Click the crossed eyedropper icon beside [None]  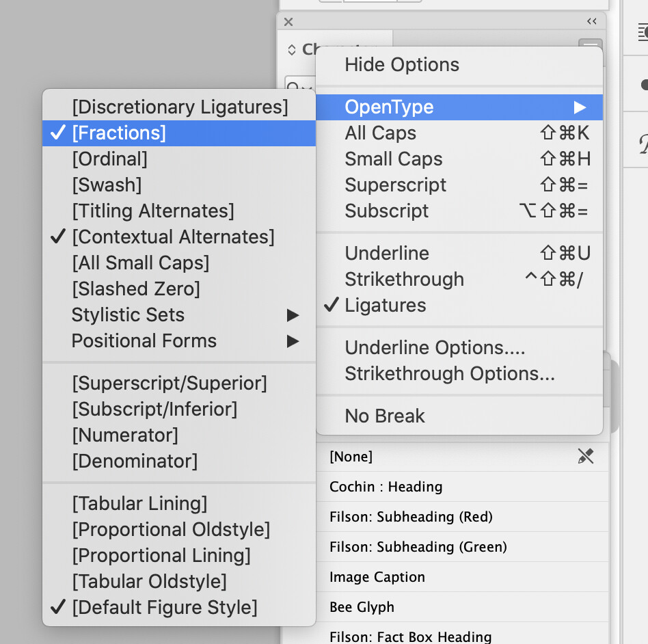point(586,457)
